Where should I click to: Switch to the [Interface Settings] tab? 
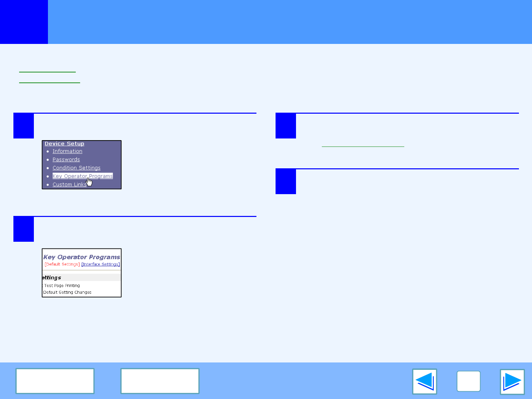coord(101,264)
